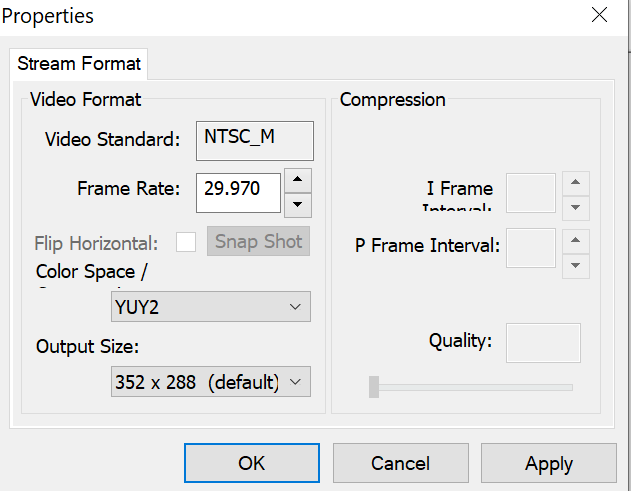Expand the Output Size 352 x 288 dropdown
The width and height of the screenshot is (631, 491).
(x=211, y=382)
